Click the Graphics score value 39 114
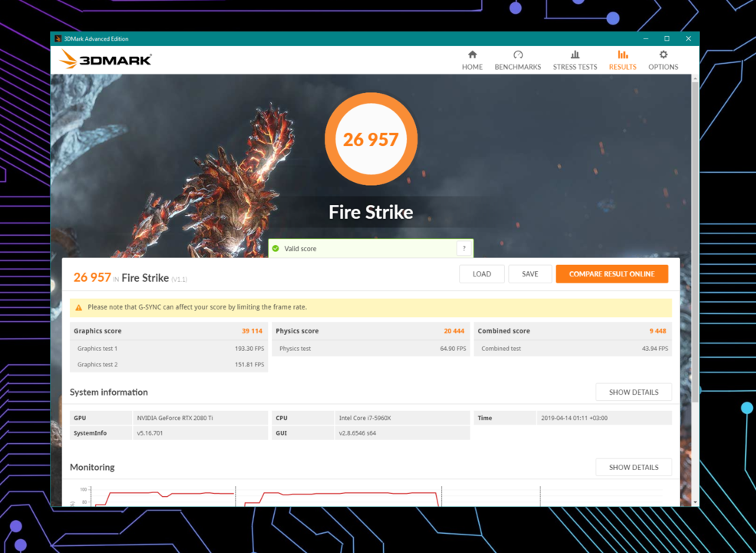 click(253, 331)
